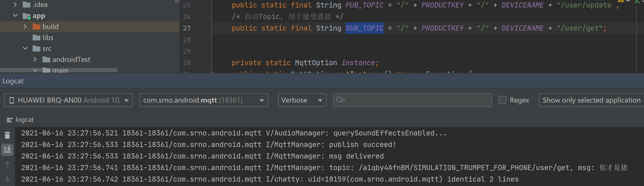Open the Verbose log level dropdown
Screen dimensions: 644x186
coord(302,100)
